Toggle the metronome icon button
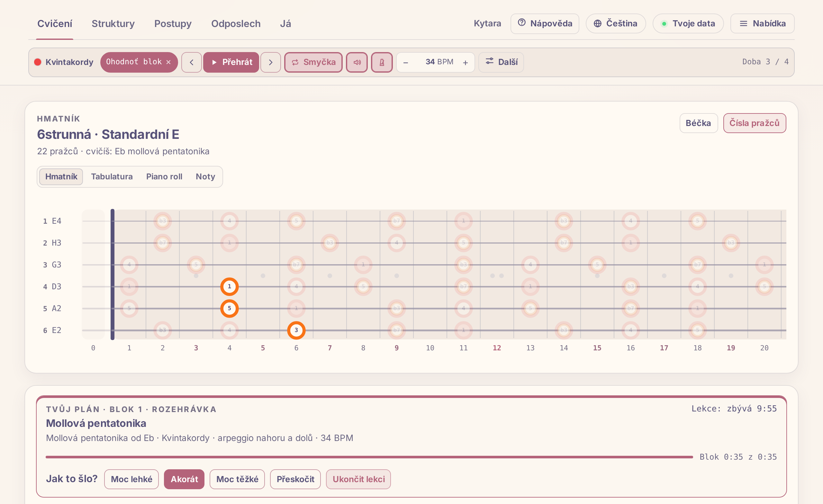This screenshot has width=823, height=504. click(x=382, y=62)
